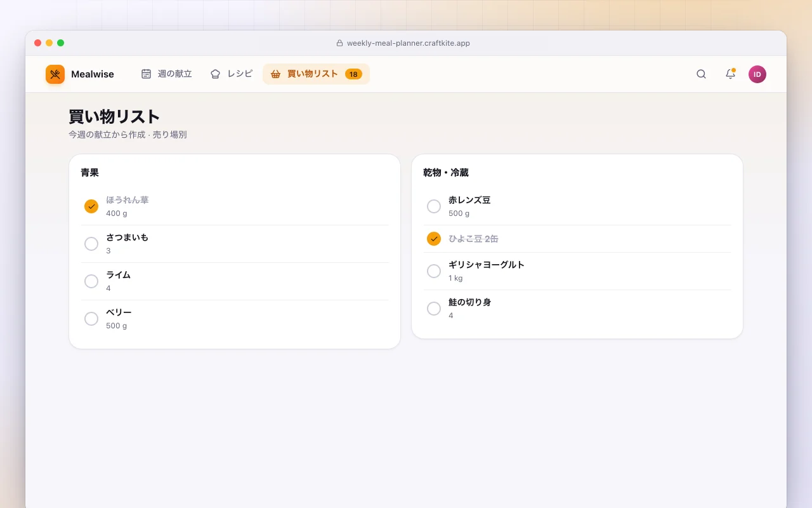Open the ID user avatar
Image resolution: width=812 pixels, height=508 pixels.
(757, 74)
